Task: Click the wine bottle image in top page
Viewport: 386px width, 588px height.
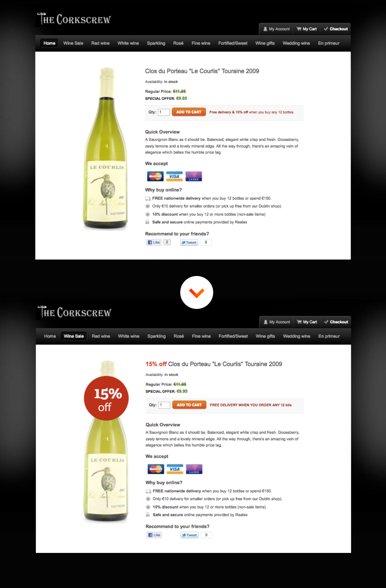Action: (x=106, y=149)
